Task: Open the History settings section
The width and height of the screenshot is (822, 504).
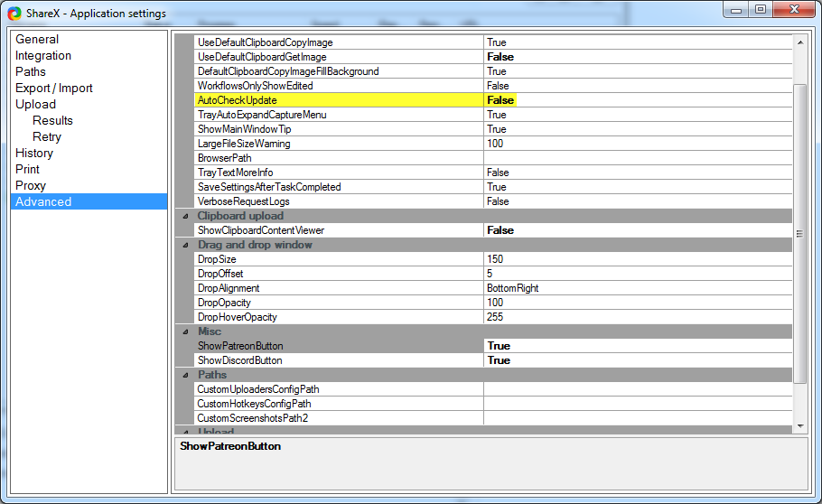Action: 34,154
